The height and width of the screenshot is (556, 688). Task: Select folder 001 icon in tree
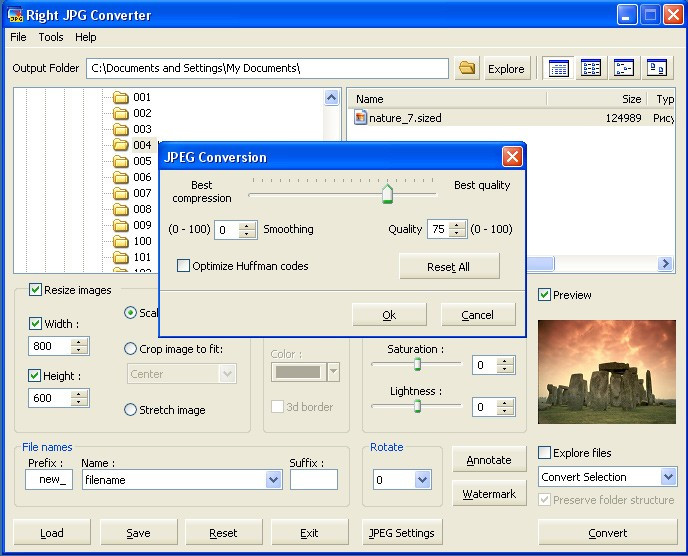(x=120, y=97)
